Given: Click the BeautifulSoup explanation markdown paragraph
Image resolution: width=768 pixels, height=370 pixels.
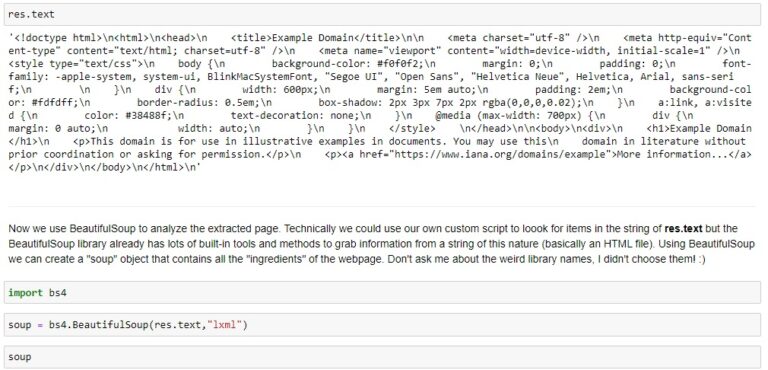Looking at the screenshot, I should [x=373, y=244].
